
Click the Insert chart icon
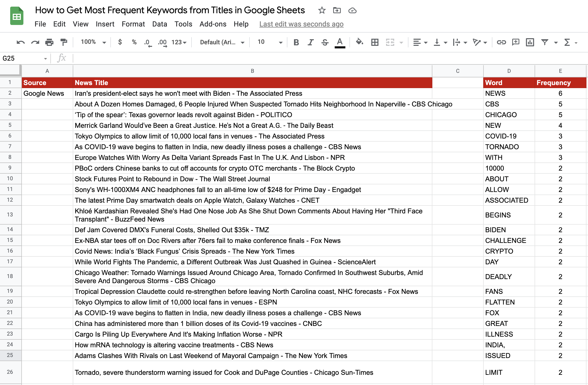pos(530,42)
